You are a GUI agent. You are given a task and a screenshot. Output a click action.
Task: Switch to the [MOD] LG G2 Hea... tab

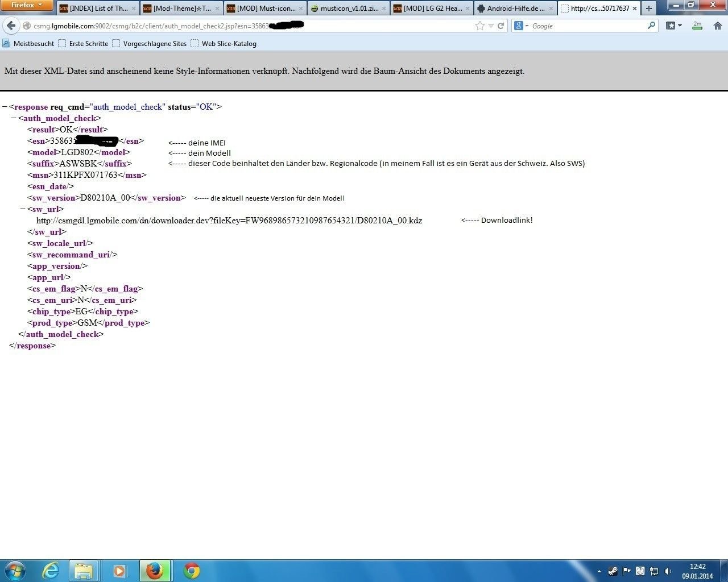432,8
